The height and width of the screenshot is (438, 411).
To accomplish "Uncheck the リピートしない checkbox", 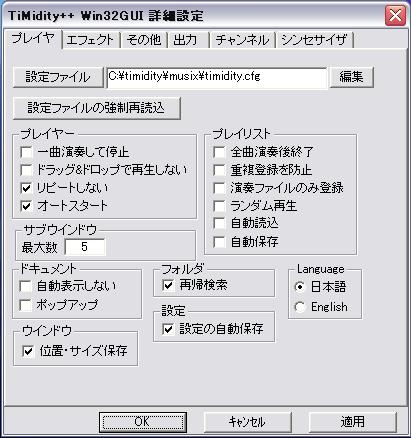I will [27, 188].
